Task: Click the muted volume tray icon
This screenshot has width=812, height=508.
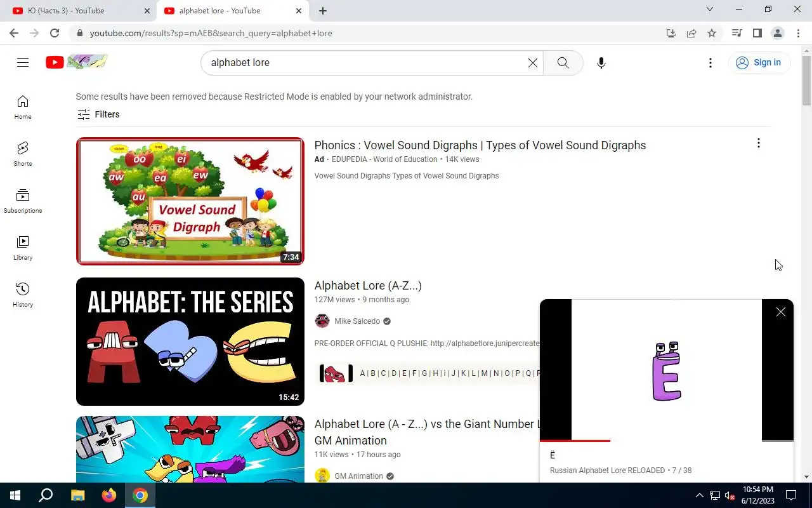Action: [730, 495]
